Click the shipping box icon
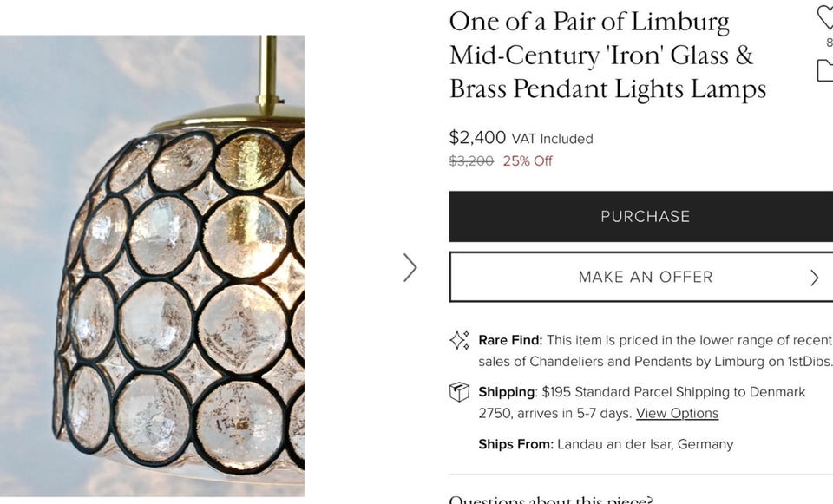Screen dimensions: 833x504 click(x=459, y=392)
